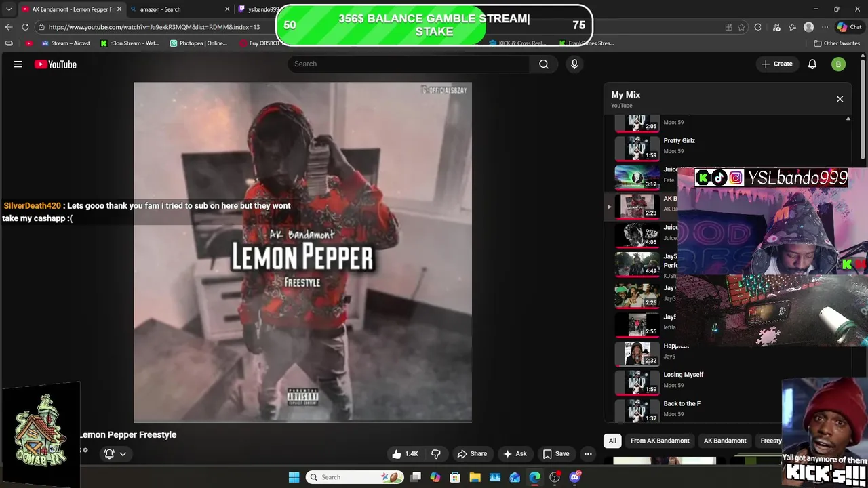Viewport: 868px width, 488px height.
Task: Open the Windows Start menu
Action: (x=294, y=477)
